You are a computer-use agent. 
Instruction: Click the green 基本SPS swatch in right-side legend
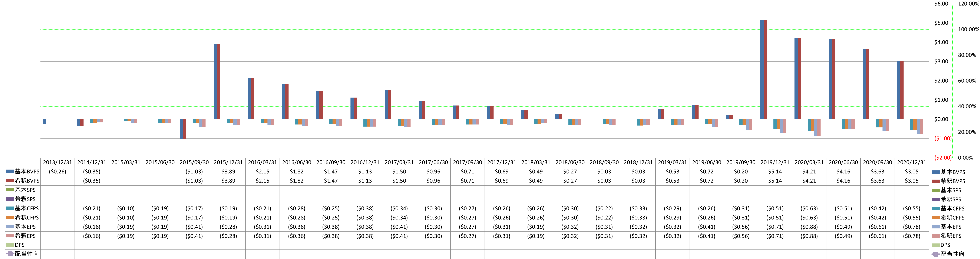(936, 190)
